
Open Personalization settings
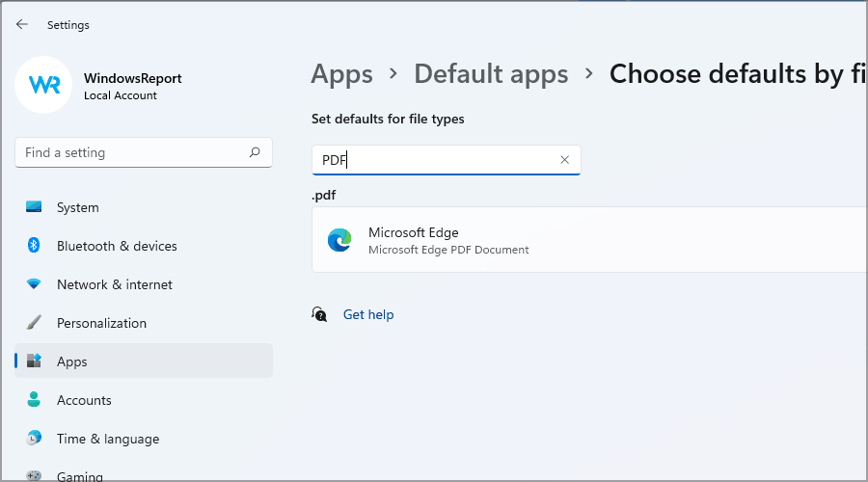pos(144,323)
